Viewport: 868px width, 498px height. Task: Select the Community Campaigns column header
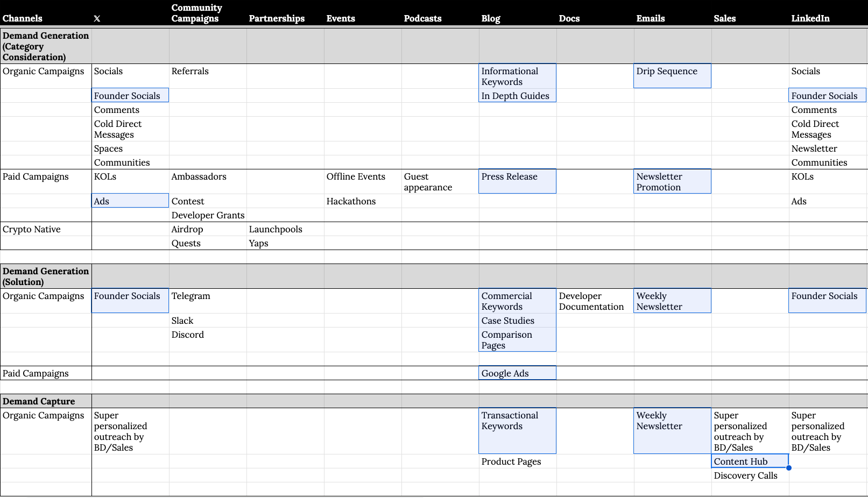(208, 13)
